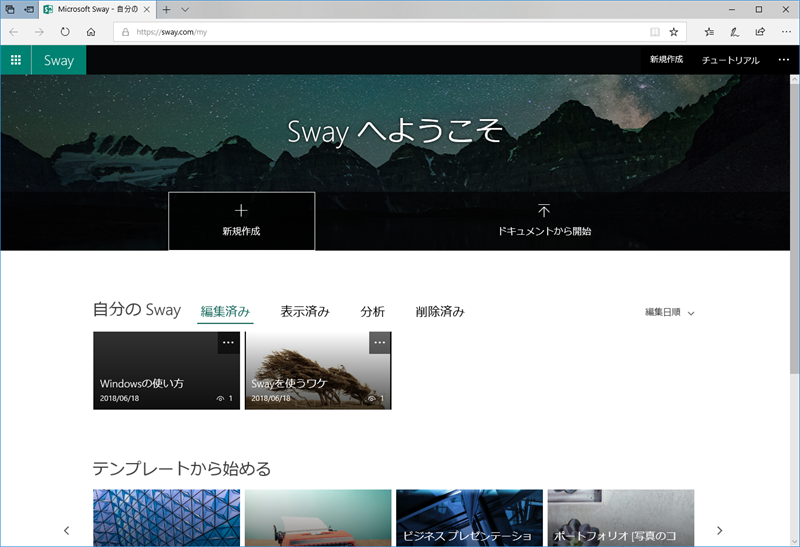800x547 pixels.
Task: Open the Sway header ellipsis menu
Action: [x=783, y=60]
